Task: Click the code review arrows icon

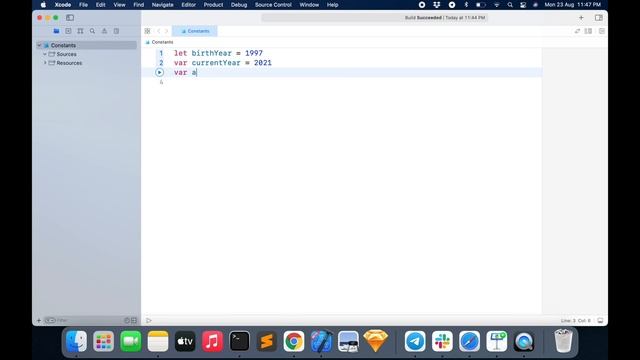Action: pos(577,31)
